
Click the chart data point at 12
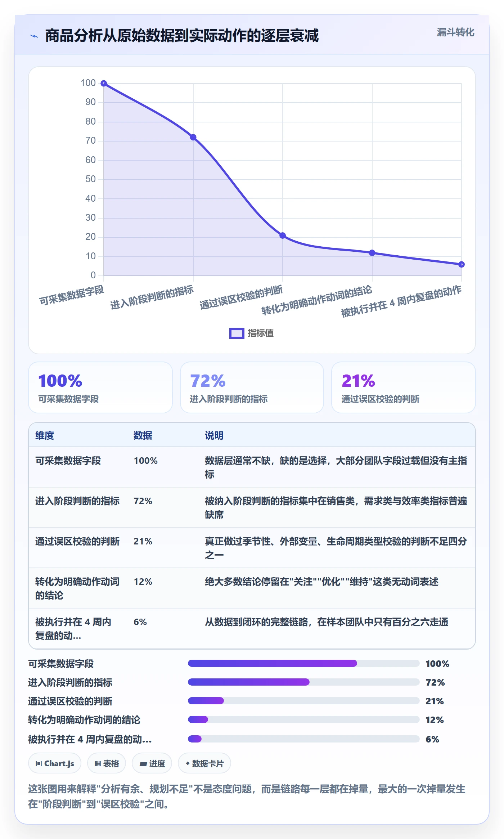(x=372, y=253)
